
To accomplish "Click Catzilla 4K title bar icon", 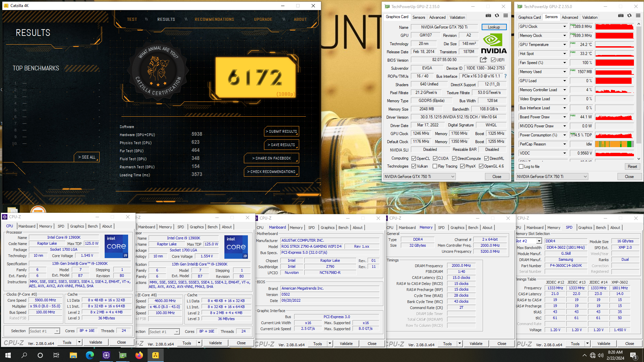I will pyautogui.click(x=6, y=6).
